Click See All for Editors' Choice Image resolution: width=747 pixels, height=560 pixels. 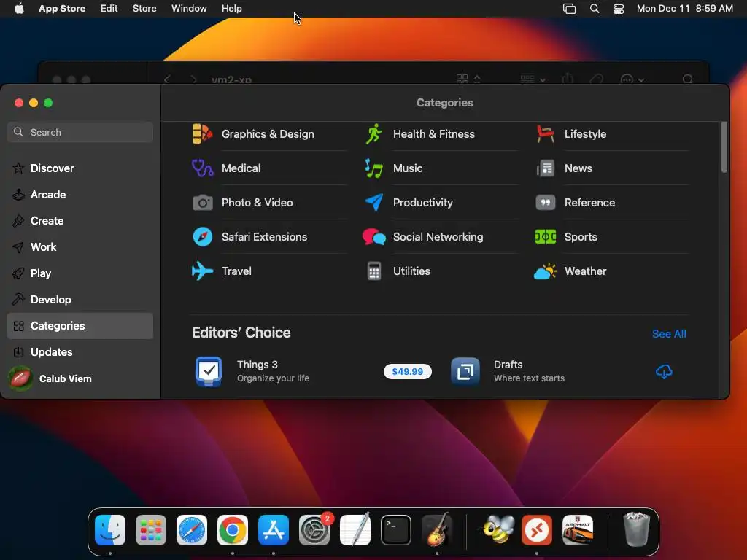pyautogui.click(x=669, y=334)
